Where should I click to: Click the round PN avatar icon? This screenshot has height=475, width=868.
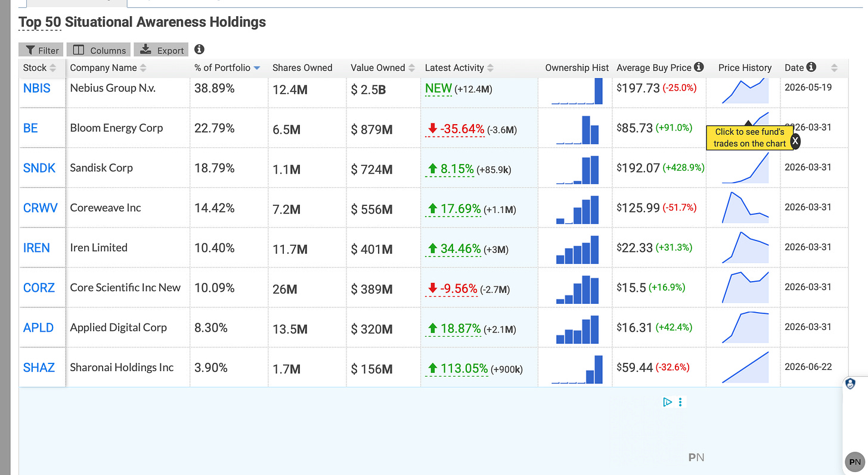point(855,462)
